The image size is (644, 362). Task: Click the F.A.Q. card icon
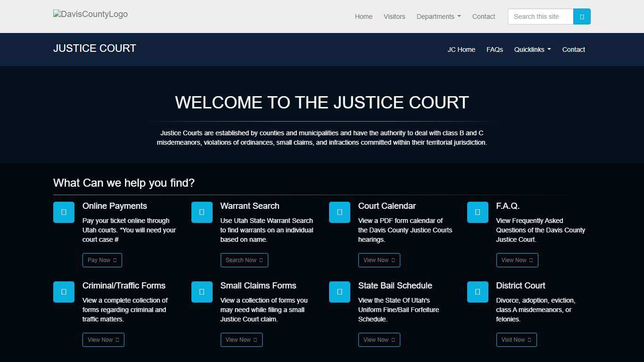[478, 212]
